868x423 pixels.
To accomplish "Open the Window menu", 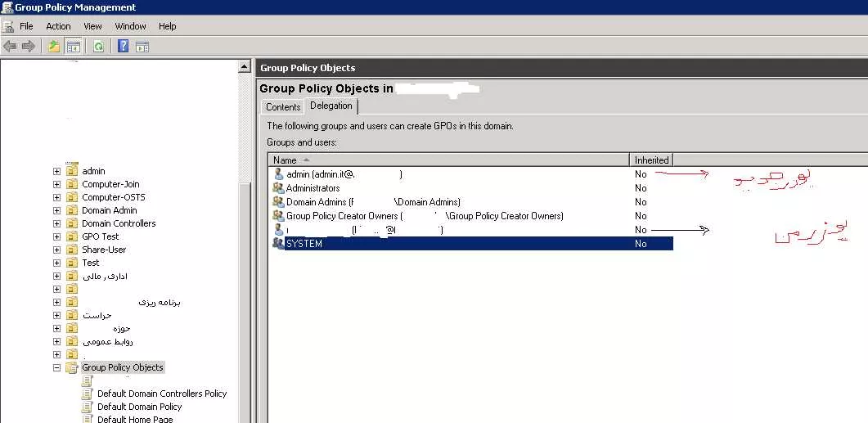I will [x=130, y=26].
